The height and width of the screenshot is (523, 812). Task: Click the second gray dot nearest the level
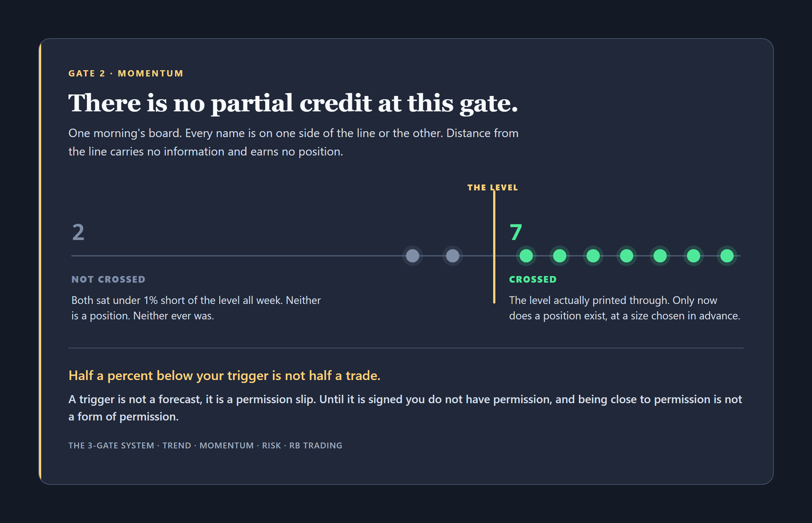pyautogui.click(x=453, y=256)
